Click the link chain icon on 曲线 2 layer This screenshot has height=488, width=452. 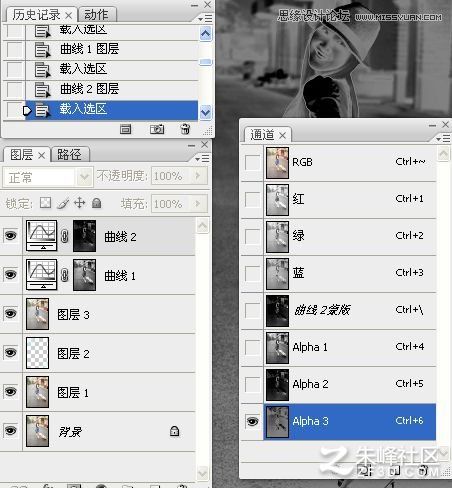[x=65, y=236]
